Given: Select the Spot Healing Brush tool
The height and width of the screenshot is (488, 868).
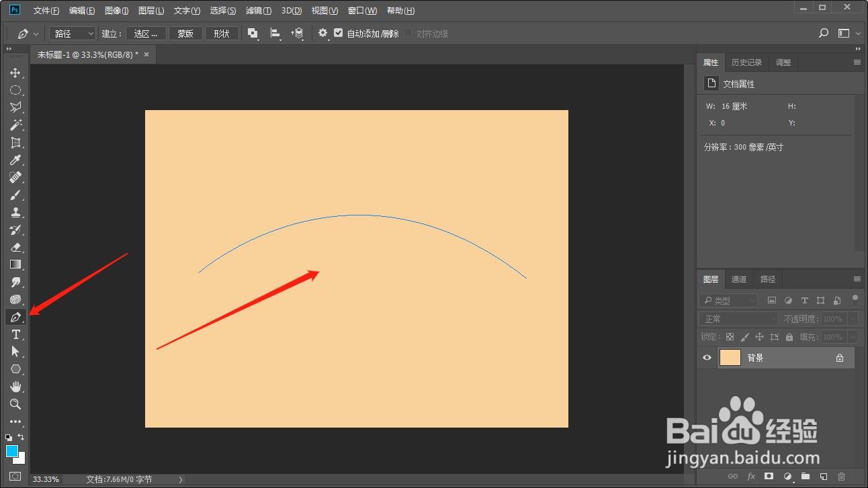Looking at the screenshot, I should click(x=15, y=177).
